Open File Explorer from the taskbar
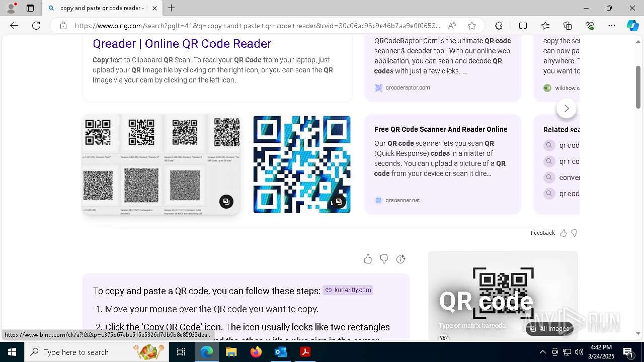644x362 pixels. pos(231,352)
